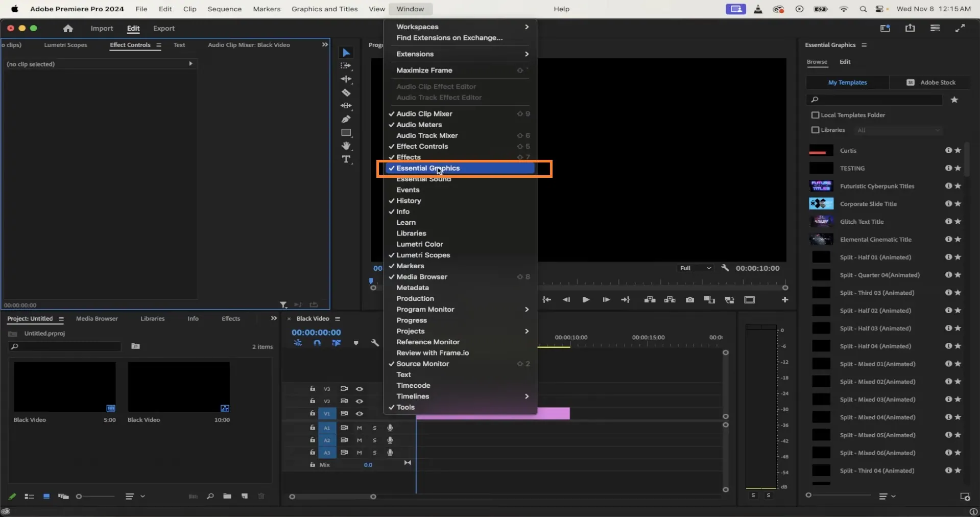Toggle the timeline linked selection icon
This screenshot has width=980, height=517.
[336, 343]
